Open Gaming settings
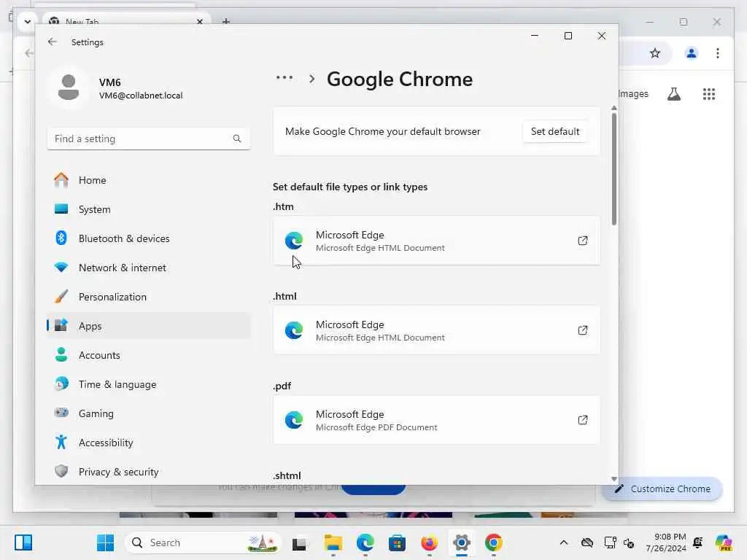This screenshot has width=747, height=560. [149, 413]
